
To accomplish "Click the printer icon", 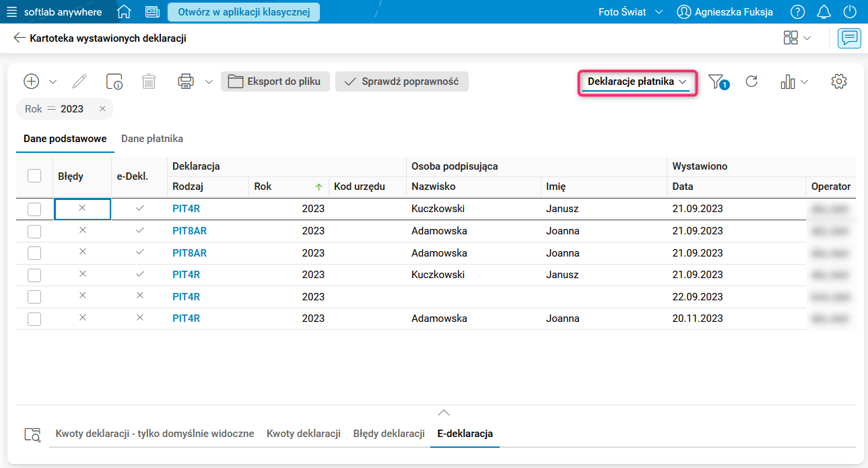I will pyautogui.click(x=185, y=81).
